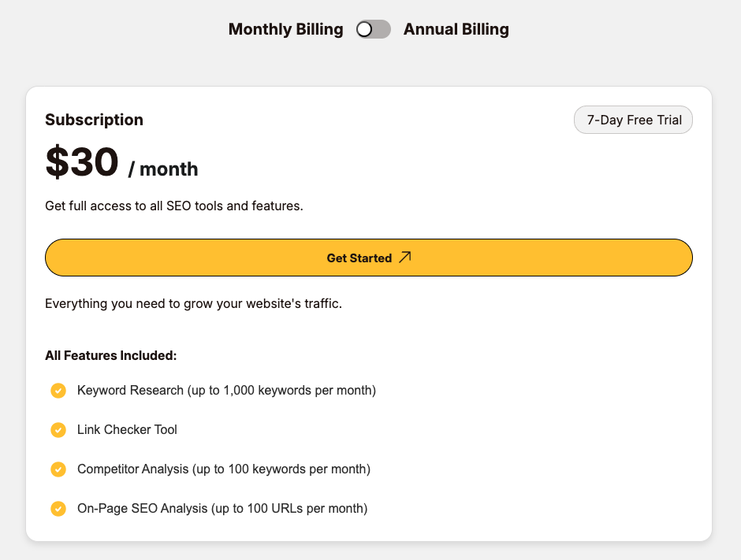The width and height of the screenshot is (741, 560).
Task: Click the "All Features Included" heading
Action: pos(110,356)
